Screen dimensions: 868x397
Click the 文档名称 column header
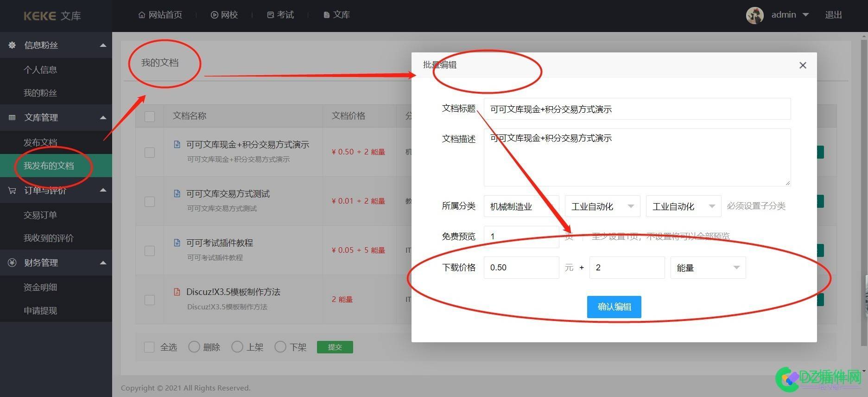190,116
